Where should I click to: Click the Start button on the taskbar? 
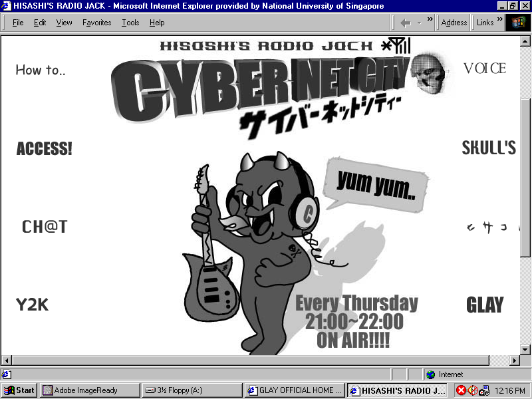[x=19, y=390]
